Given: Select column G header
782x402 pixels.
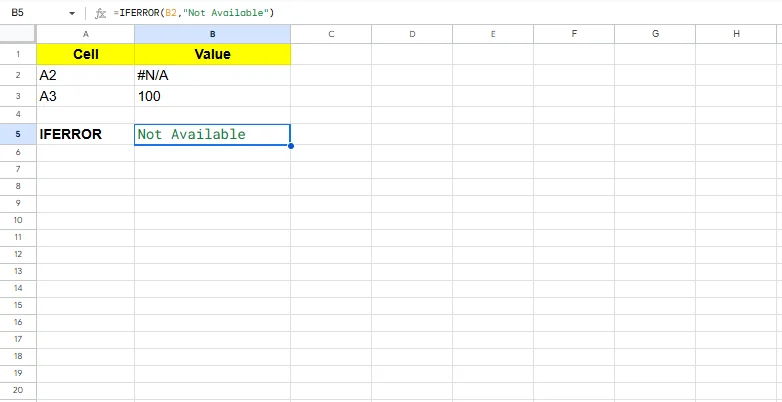Looking at the screenshot, I should (x=655, y=34).
